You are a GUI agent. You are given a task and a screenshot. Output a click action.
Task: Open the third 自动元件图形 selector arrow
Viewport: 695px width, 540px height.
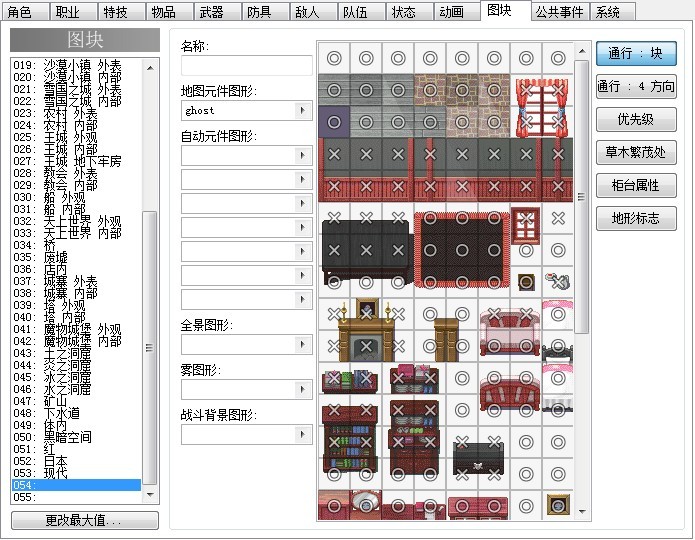[x=303, y=203]
